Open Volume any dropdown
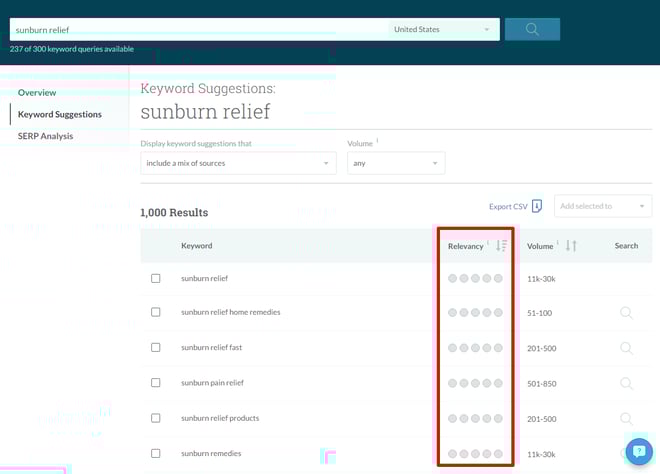Screen dimensions: 660x474 396,163
